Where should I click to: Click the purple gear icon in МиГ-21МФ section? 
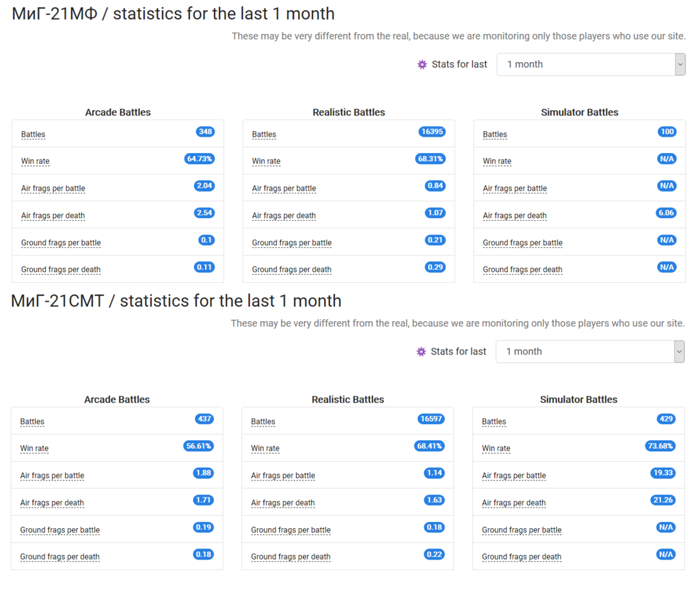click(x=422, y=64)
